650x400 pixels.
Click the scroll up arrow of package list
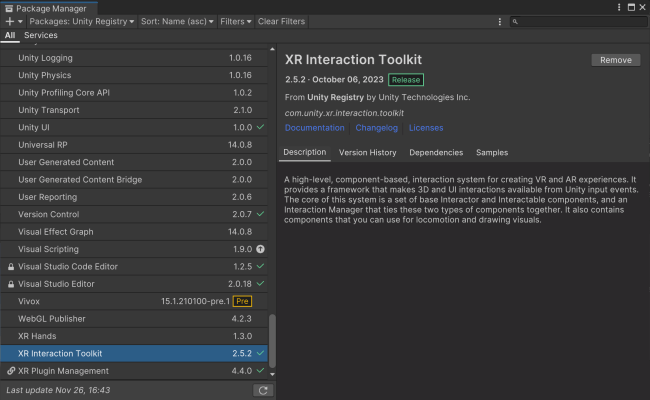(x=272, y=49)
